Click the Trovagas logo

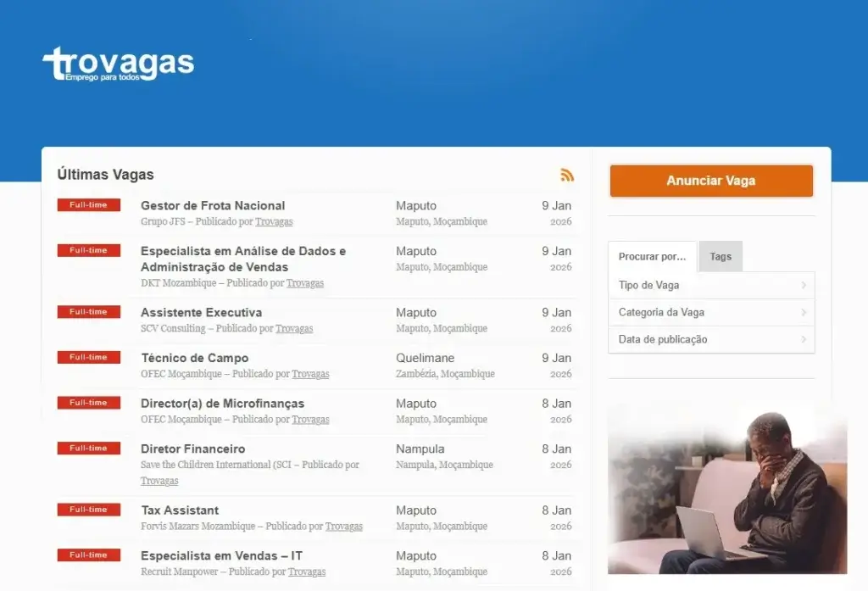click(119, 64)
